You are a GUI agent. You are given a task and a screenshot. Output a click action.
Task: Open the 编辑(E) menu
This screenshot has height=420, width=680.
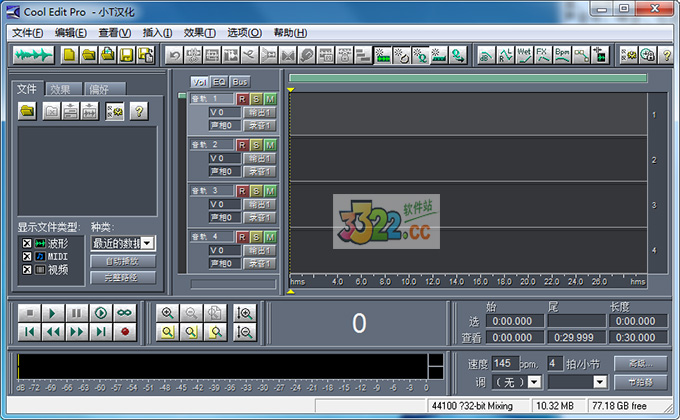click(71, 33)
